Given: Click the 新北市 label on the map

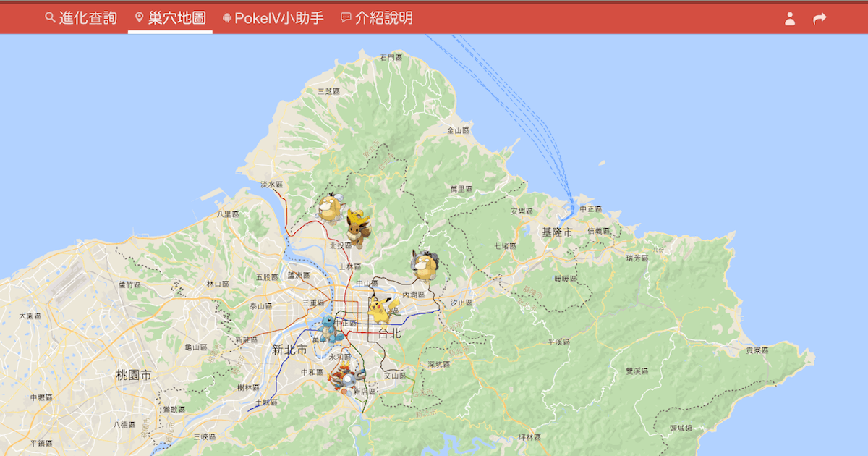Looking at the screenshot, I should click(289, 350).
